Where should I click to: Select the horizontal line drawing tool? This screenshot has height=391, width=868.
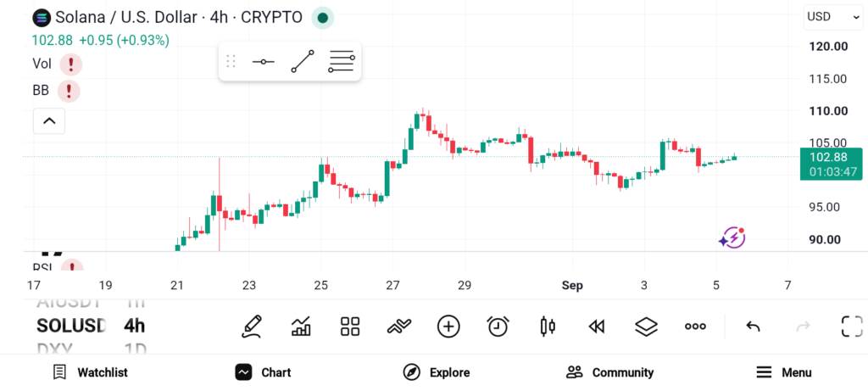(x=263, y=61)
